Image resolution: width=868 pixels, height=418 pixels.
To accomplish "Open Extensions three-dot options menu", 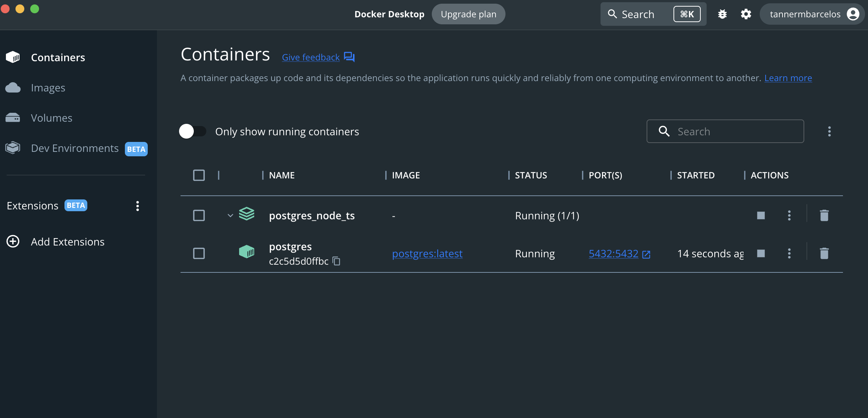I will 137,206.
